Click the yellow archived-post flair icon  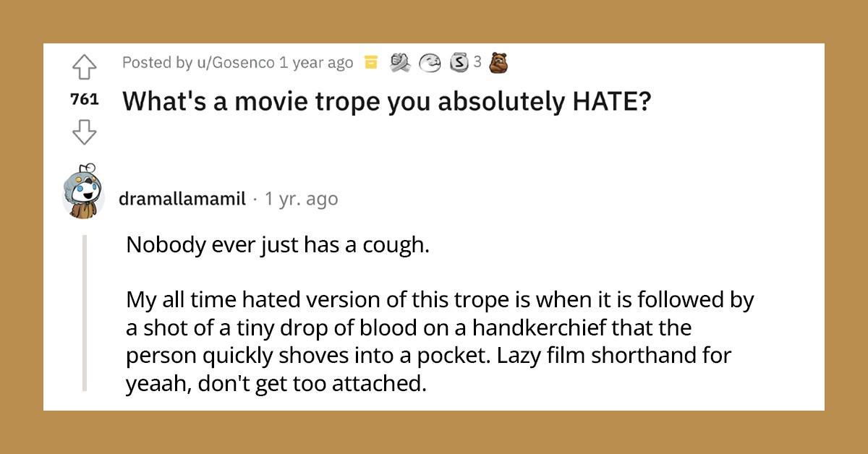click(371, 62)
